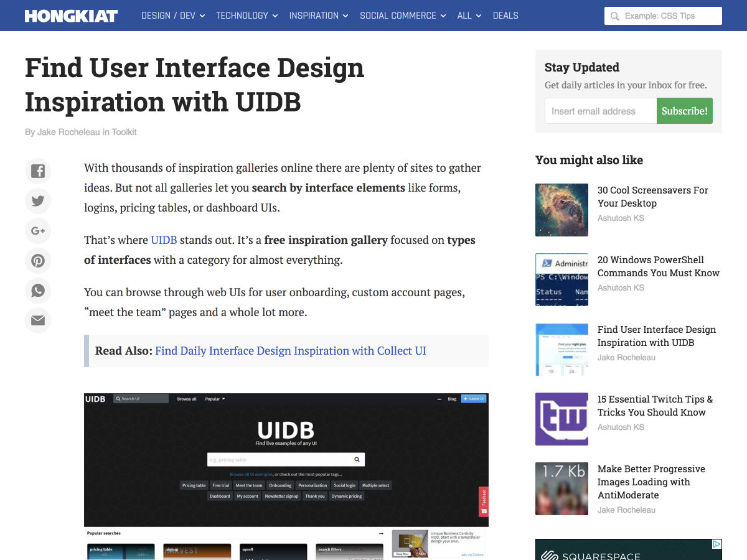Share article via Twitter icon
Screen dimensions: 747x560
(x=38, y=201)
